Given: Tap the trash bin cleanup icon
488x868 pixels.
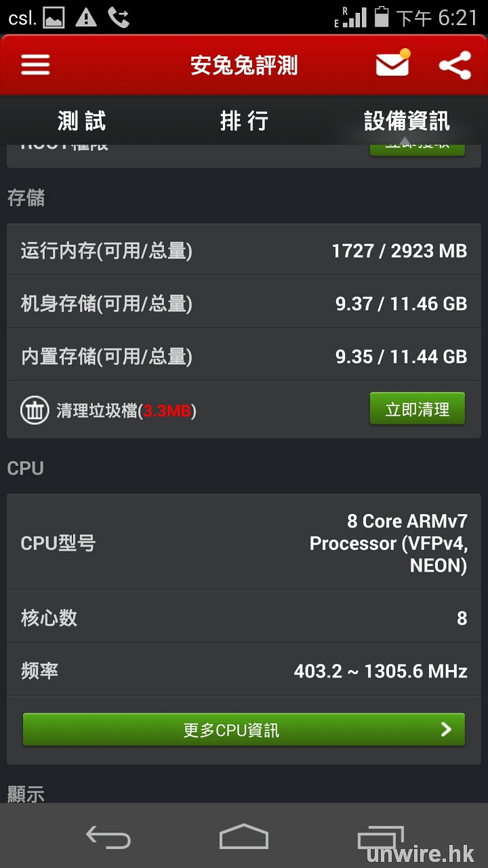Looking at the screenshot, I should pyautogui.click(x=34, y=410).
